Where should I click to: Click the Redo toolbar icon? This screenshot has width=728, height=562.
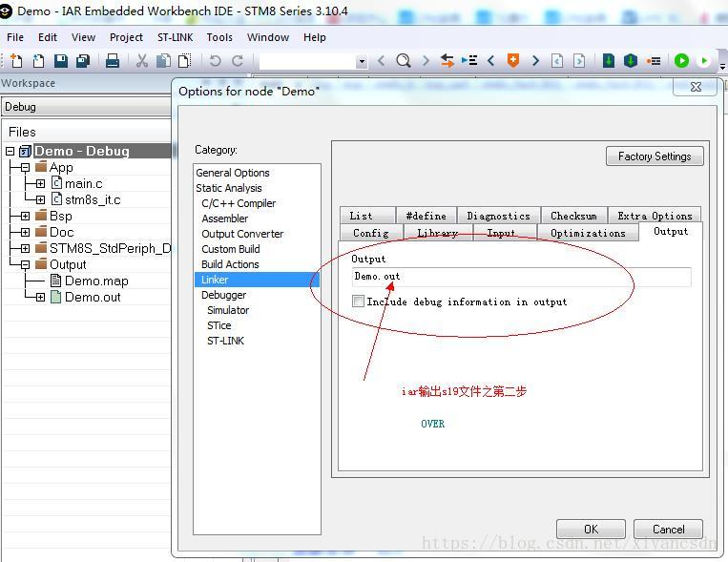coord(238,61)
